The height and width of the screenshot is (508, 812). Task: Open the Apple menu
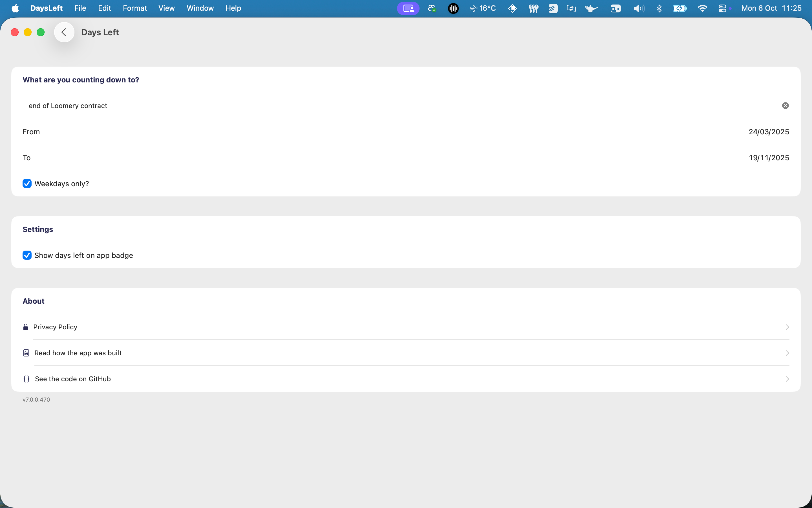15,8
